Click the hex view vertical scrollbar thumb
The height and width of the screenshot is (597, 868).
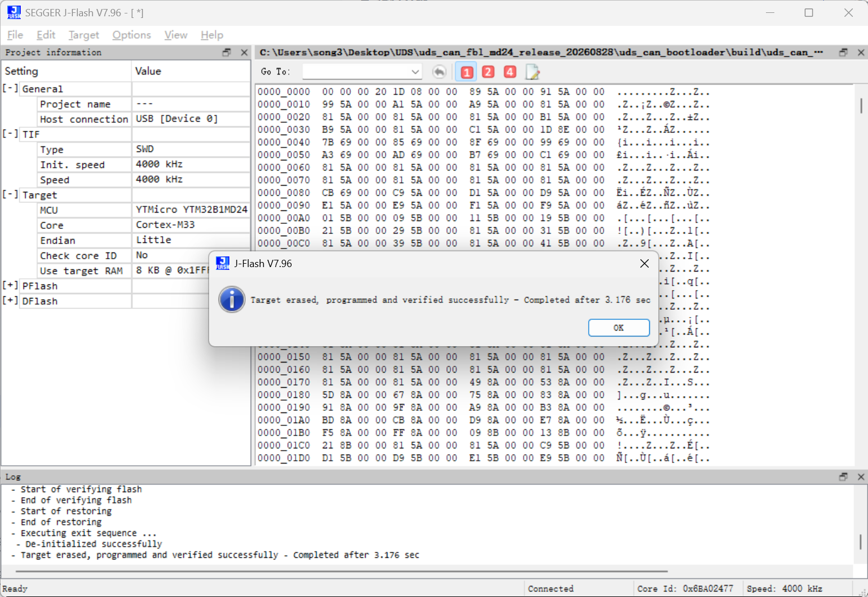click(861, 105)
